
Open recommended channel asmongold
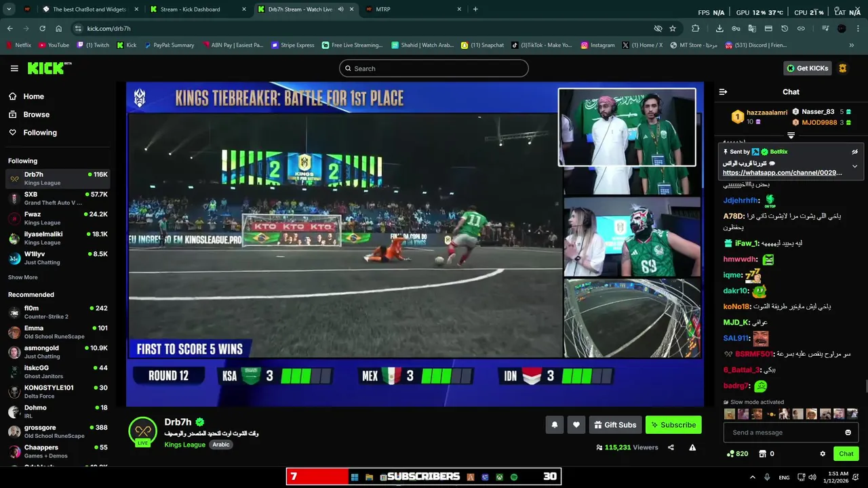(x=58, y=352)
